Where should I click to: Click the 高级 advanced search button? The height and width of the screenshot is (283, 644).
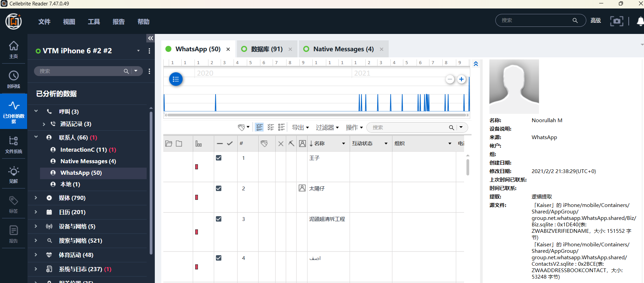pos(596,20)
